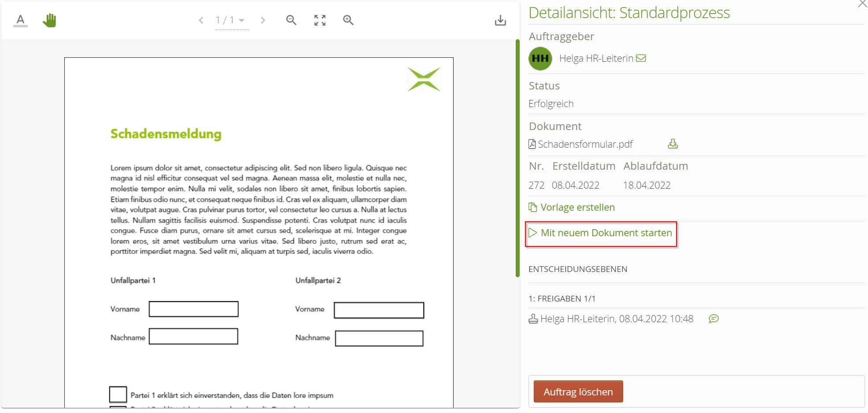Open the page number dropdown
The width and height of the screenshot is (868, 413).
(x=242, y=20)
